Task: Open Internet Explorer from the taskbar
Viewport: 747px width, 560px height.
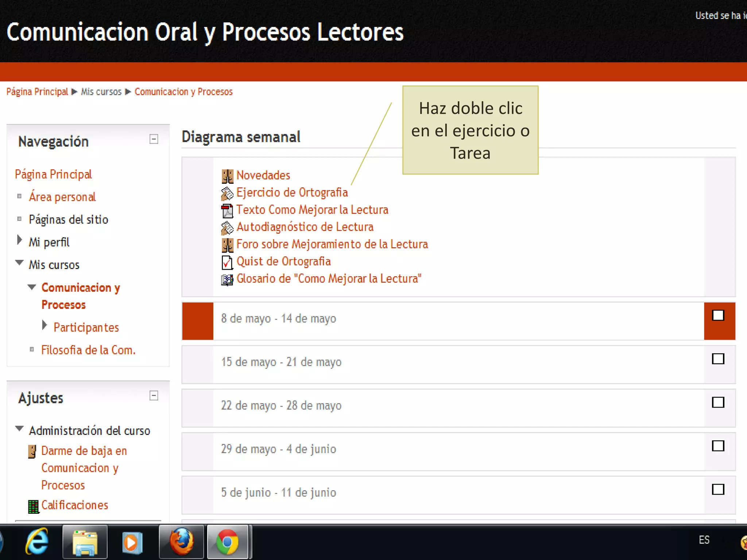Action: (x=37, y=541)
